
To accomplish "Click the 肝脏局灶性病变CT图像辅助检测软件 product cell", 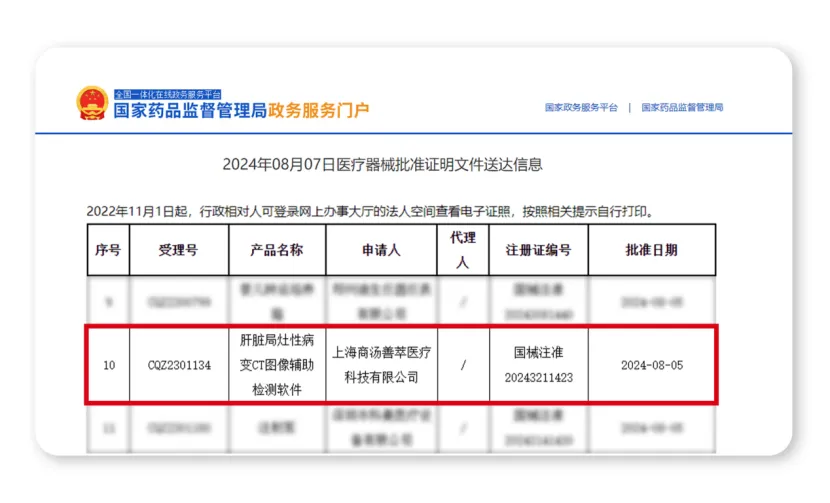I will pyautogui.click(x=277, y=365).
